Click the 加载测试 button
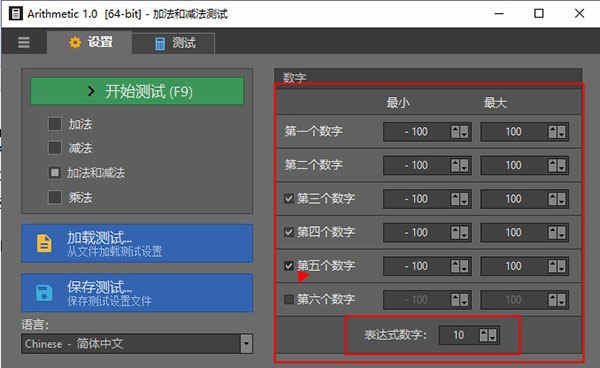Viewport: 600px width, 368px height. [137, 243]
